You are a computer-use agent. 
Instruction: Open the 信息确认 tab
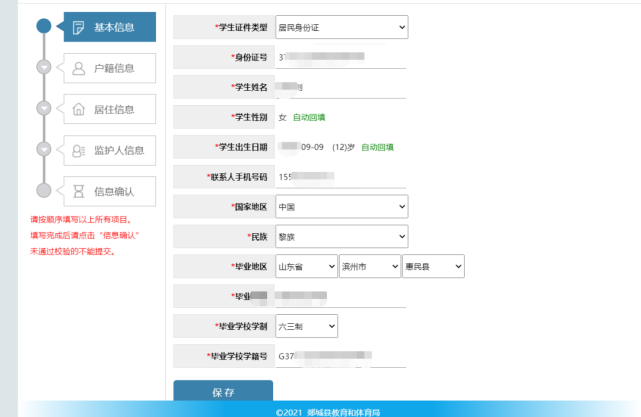pos(110,191)
